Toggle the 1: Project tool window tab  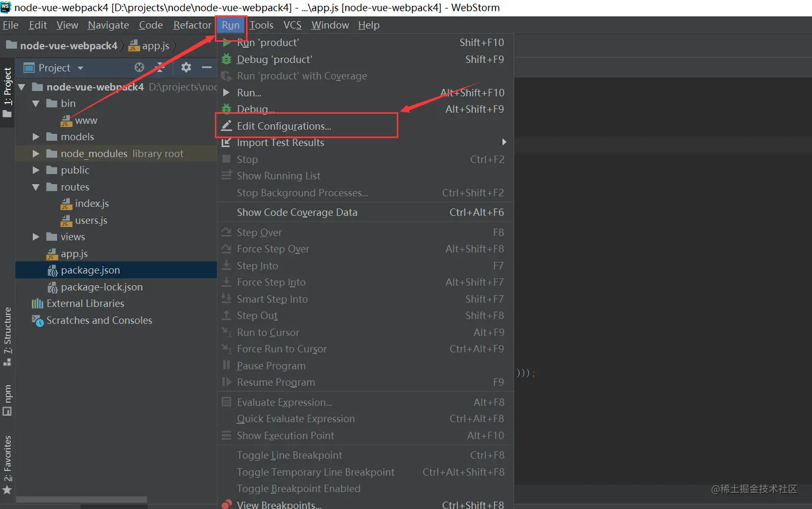[7, 92]
